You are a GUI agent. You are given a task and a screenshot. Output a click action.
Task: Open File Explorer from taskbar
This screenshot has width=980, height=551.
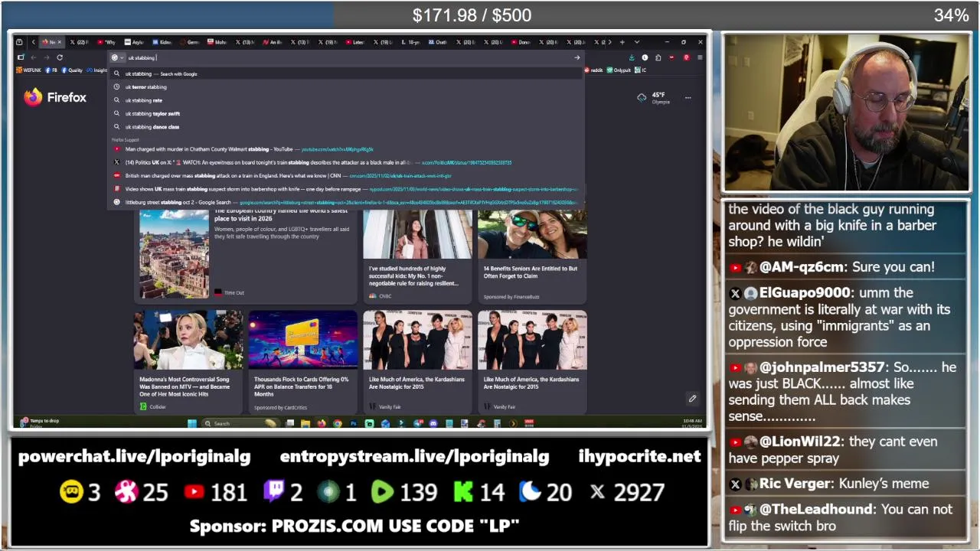tap(305, 423)
